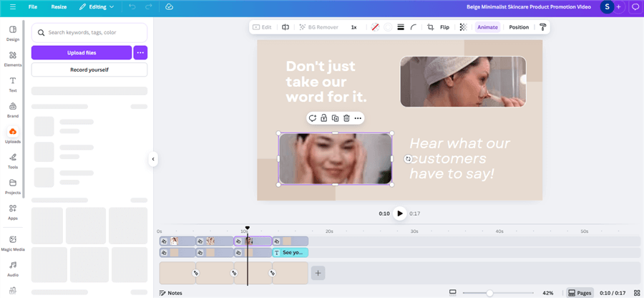Open the corner rounding option
Screen dimensions: 644x298
414,27
